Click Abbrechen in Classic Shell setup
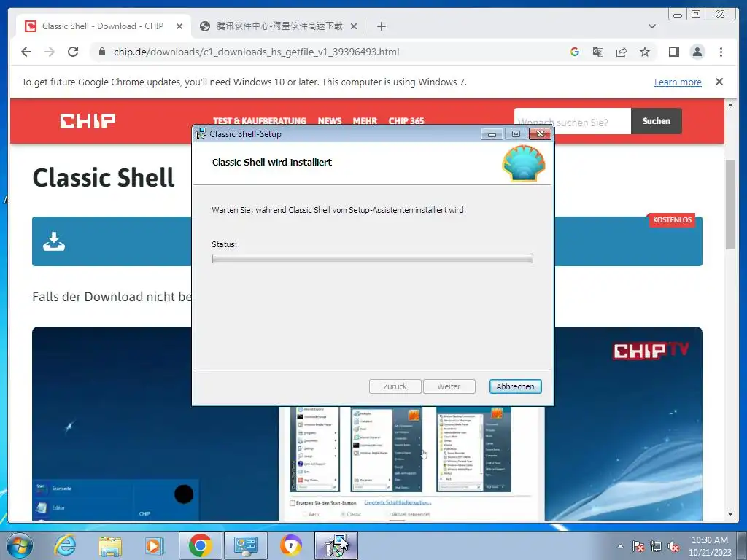Viewport: 747px width, 560px height. coord(515,386)
